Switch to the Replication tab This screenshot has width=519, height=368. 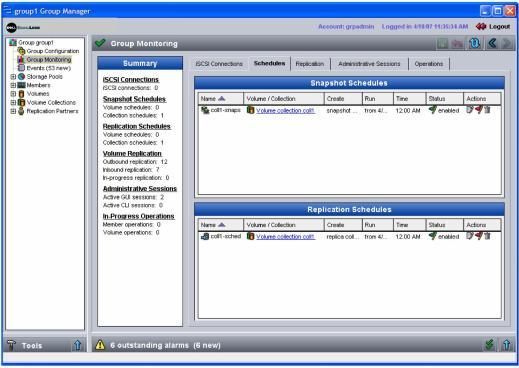pyautogui.click(x=310, y=64)
